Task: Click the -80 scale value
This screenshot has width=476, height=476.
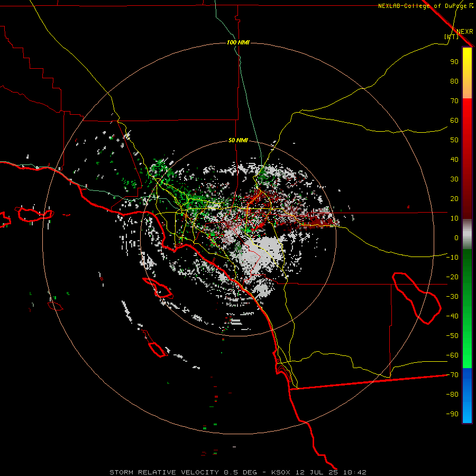Action: coord(452,395)
